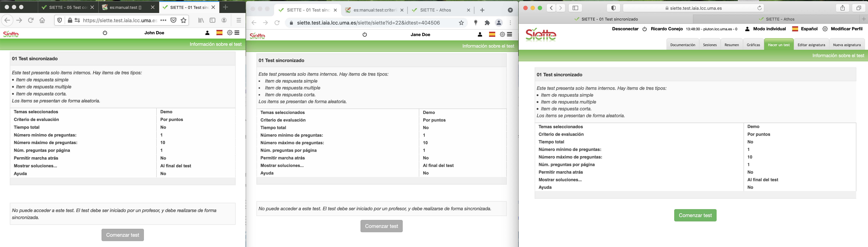Switch to Gráficas tab
The image size is (868, 247).
click(x=753, y=45)
